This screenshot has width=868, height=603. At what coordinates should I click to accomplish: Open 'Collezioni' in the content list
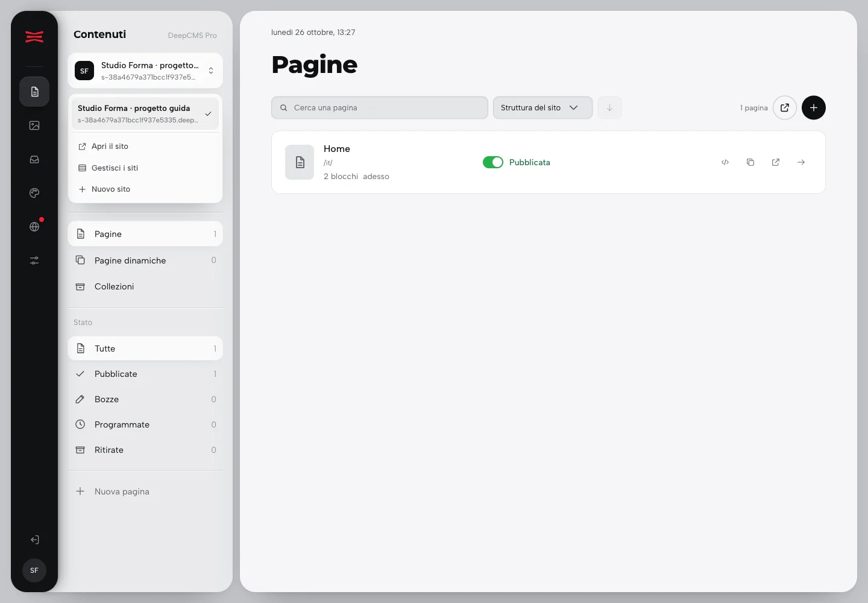point(145,286)
